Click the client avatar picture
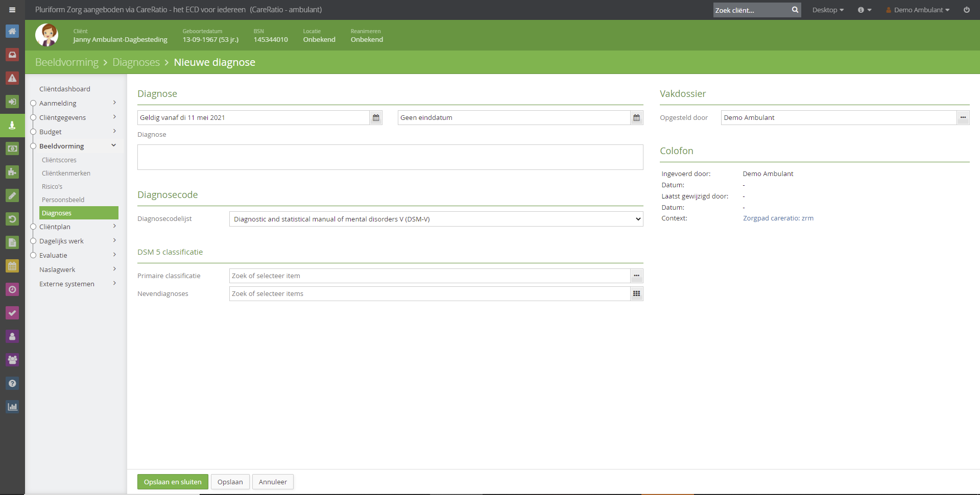Image resolution: width=980 pixels, height=495 pixels. click(46, 35)
